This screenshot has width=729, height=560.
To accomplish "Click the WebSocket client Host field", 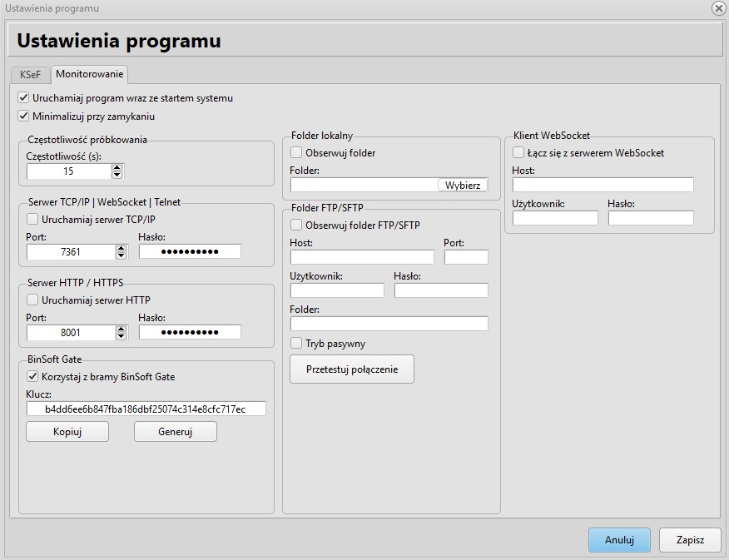I will [603, 185].
